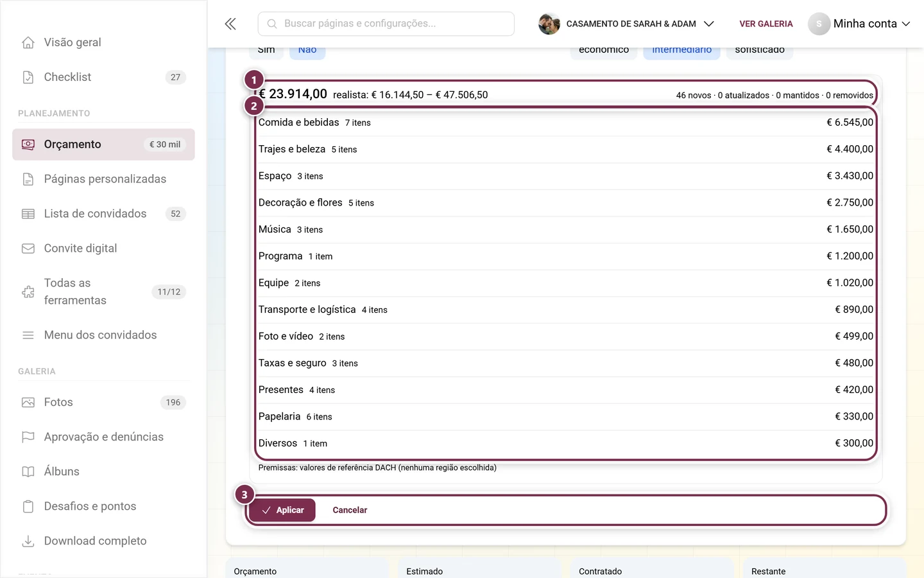924x578 pixels.
Task: Click the Cancelar button
Action: pyautogui.click(x=350, y=510)
